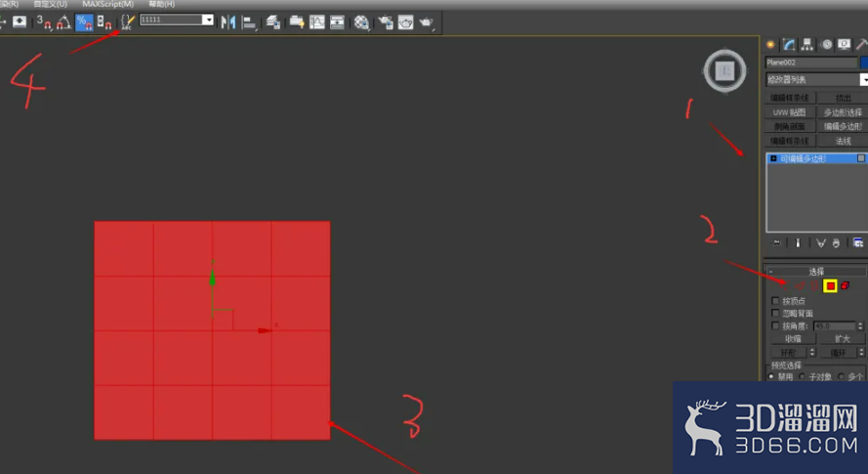The image size is (868, 474).
Task: Click the UVW 贴图 modifier button
Action: (x=789, y=112)
